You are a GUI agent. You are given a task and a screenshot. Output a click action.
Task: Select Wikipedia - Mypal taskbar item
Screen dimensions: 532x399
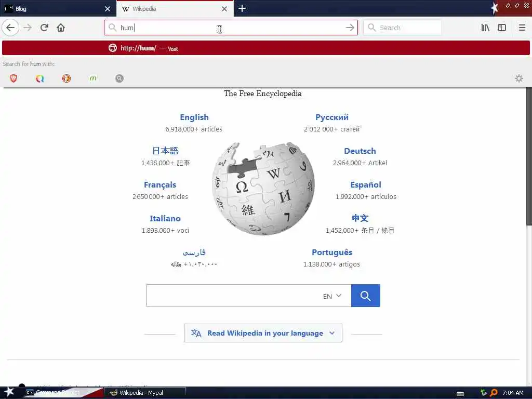144,393
